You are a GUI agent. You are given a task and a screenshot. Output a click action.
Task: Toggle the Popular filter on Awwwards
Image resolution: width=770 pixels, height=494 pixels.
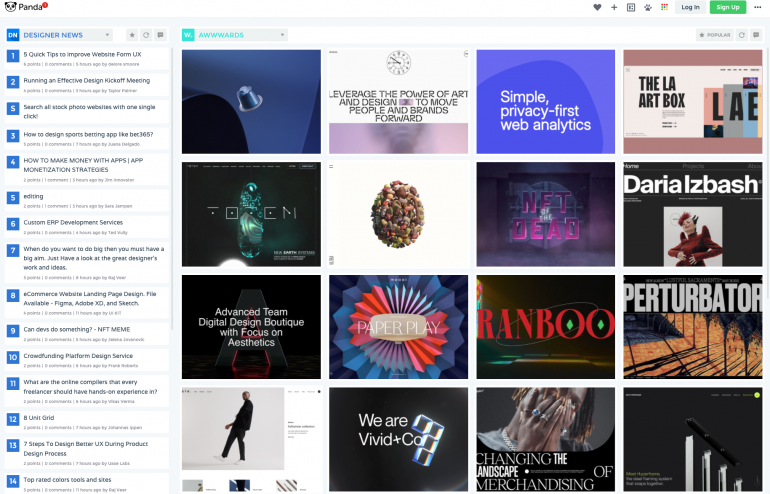pyautogui.click(x=714, y=35)
